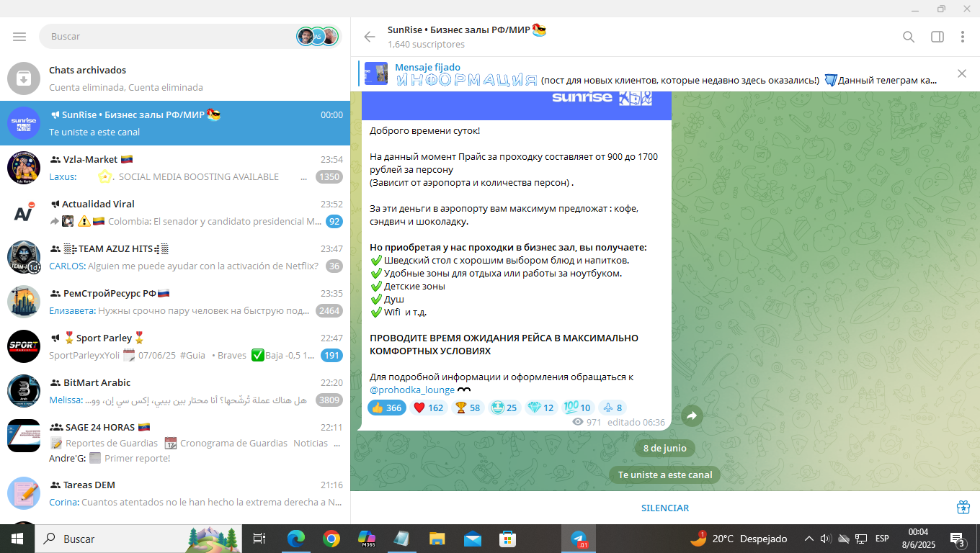980x553 pixels.
Task: Click SunRise channel avatar in chat list
Action: tap(24, 123)
